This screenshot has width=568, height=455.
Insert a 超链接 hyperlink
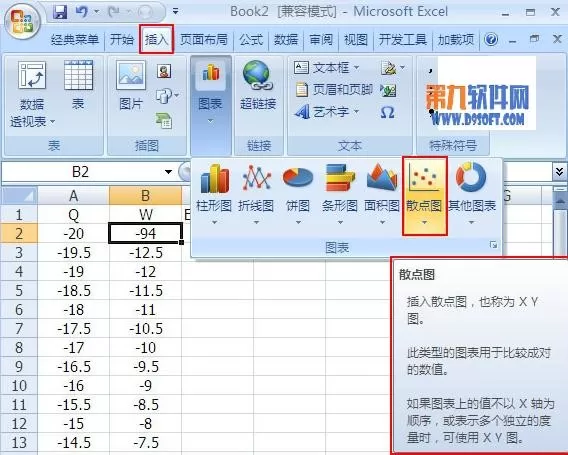(x=258, y=85)
